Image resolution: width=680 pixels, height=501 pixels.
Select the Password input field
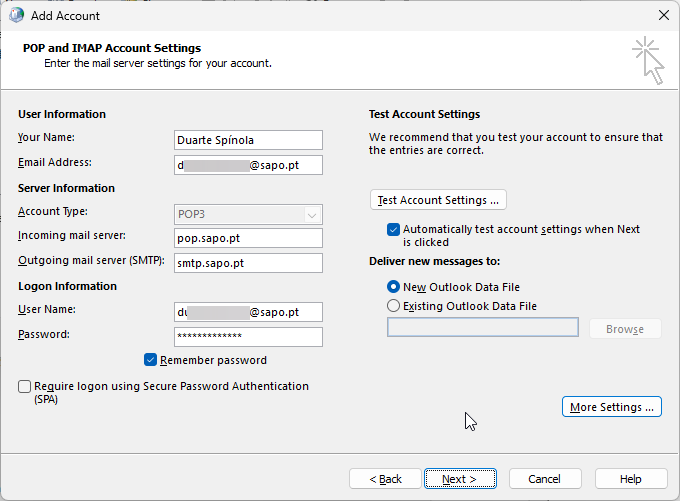point(248,336)
